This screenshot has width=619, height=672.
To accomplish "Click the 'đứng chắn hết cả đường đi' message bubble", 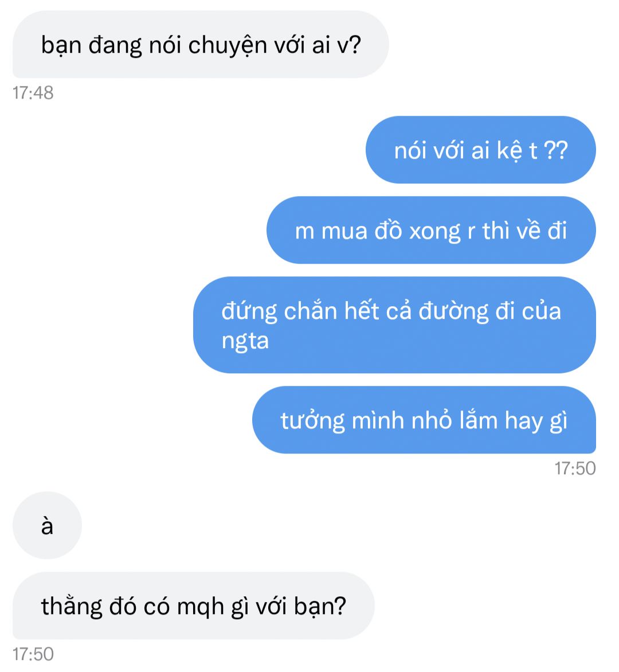I will point(394,325).
